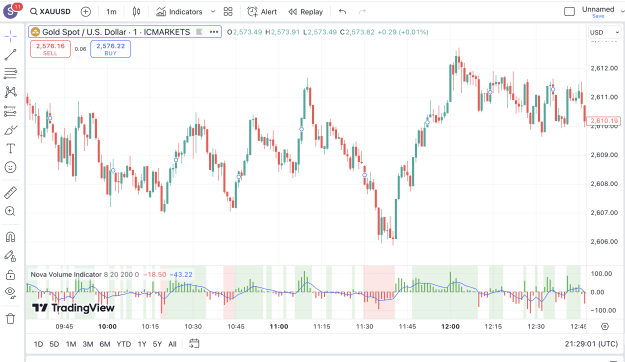Screen dimensions: 625x362
Task: Add a symbol with the plus icon
Action: click(x=86, y=12)
